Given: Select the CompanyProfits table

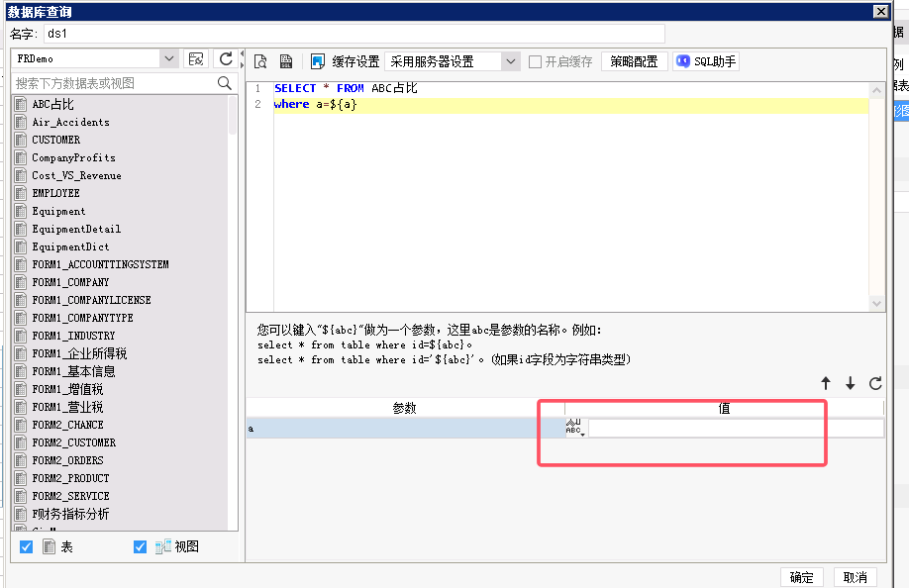Looking at the screenshot, I should pyautogui.click(x=121, y=157).
